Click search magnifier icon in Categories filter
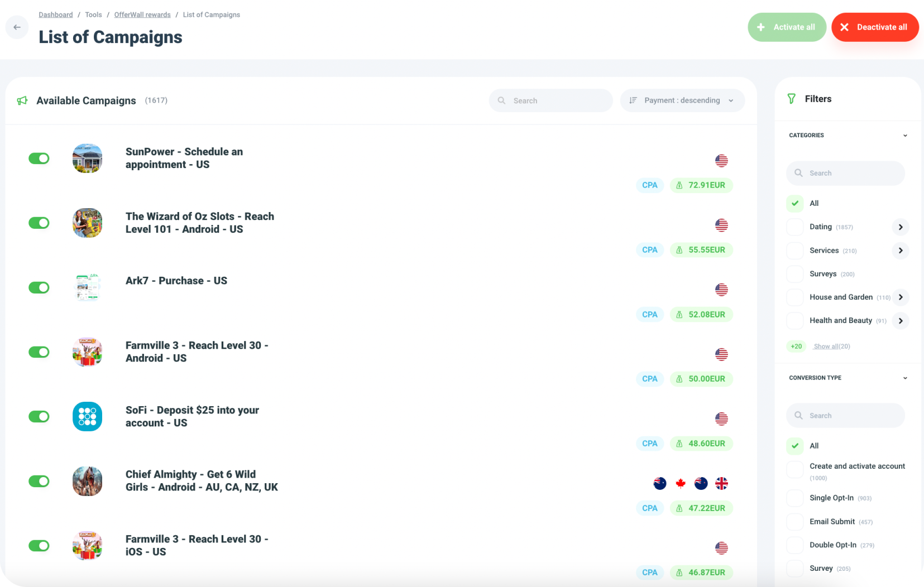The image size is (924, 587). (x=798, y=173)
